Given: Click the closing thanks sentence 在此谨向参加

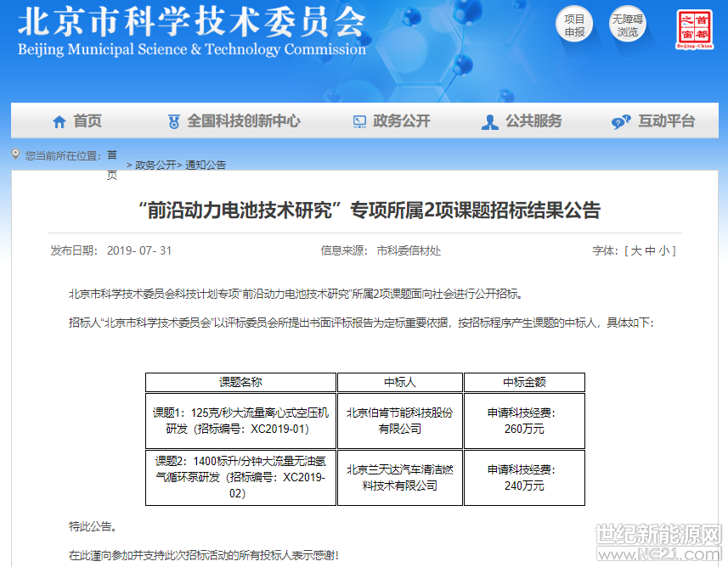Looking at the screenshot, I should [204, 555].
